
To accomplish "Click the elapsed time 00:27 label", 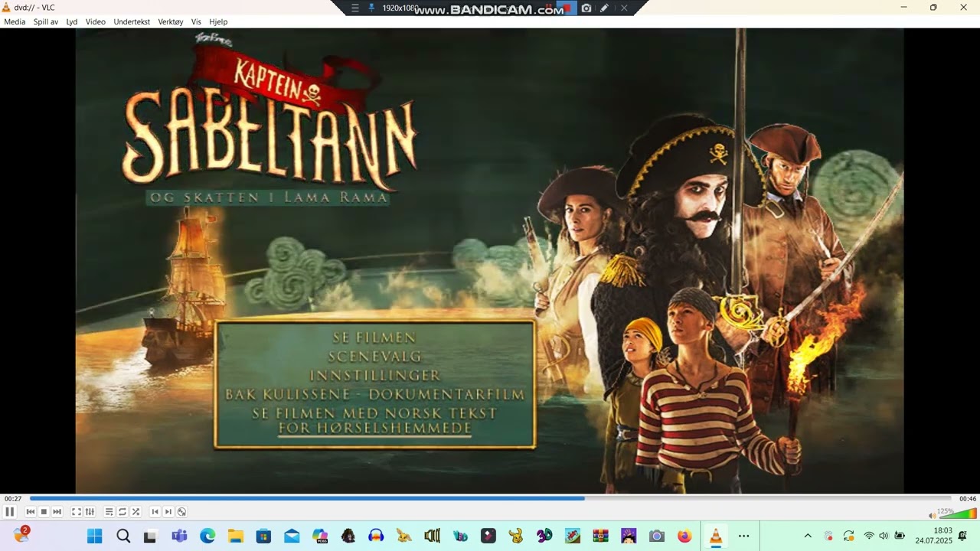I will pos(13,499).
